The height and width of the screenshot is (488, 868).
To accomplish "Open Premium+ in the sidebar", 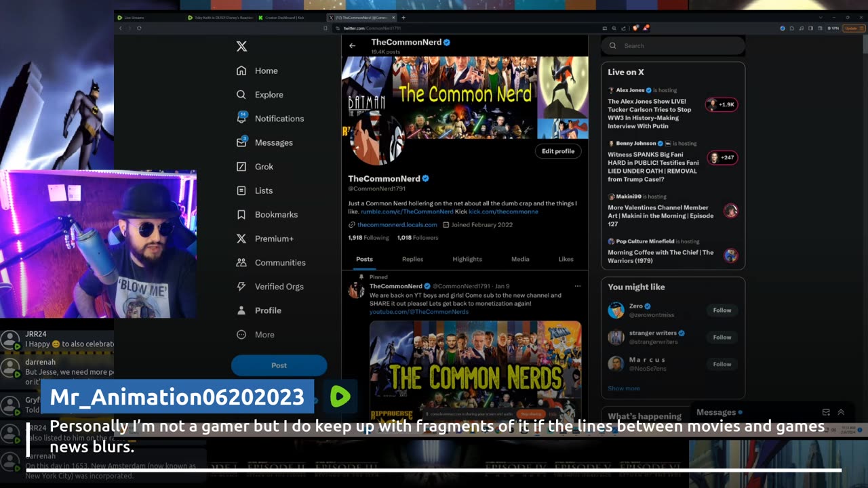I will tap(264, 239).
